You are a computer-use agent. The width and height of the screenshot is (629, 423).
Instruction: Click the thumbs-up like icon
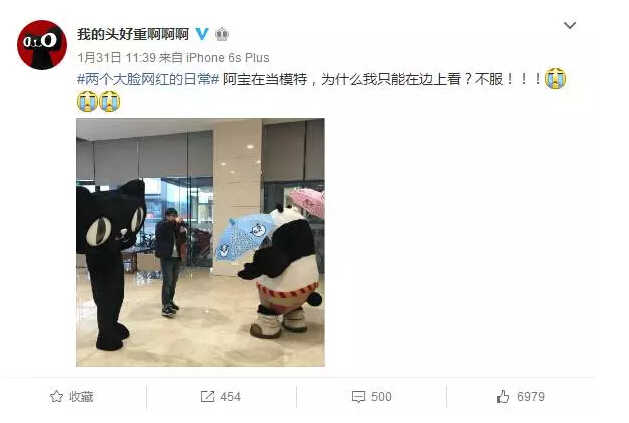tap(503, 397)
